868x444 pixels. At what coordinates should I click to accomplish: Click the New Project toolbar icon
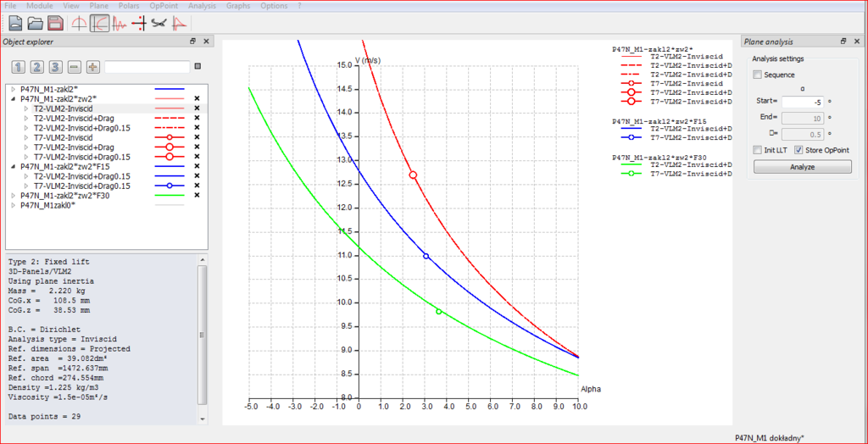point(14,23)
